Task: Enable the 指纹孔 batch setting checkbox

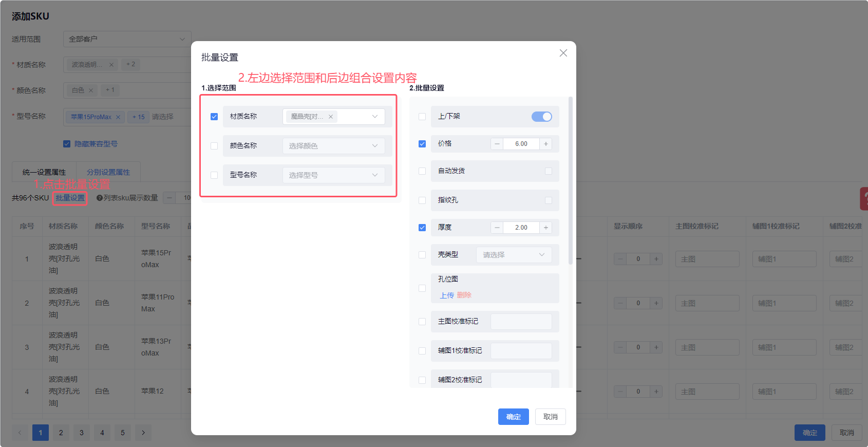Action: coord(422,200)
